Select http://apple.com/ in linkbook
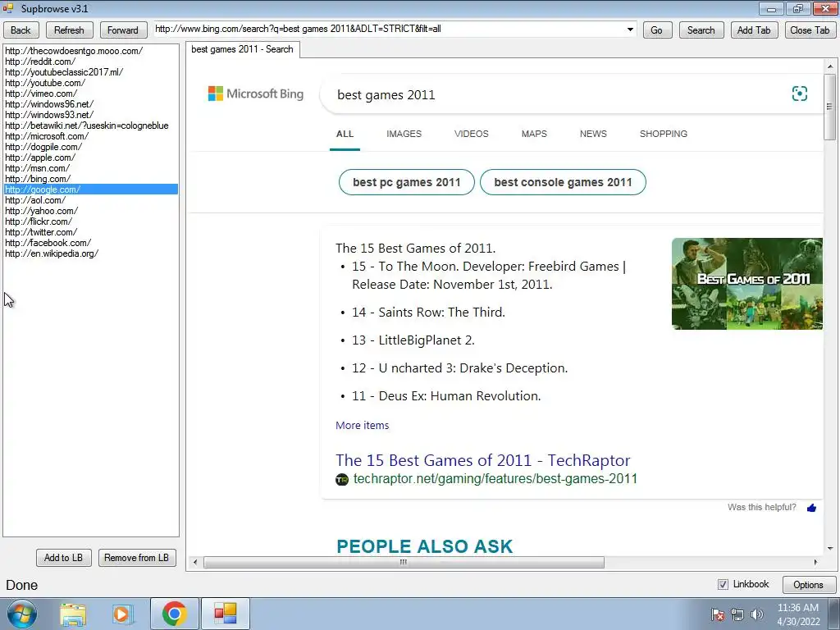Screen dimensions: 840x630 tap(40, 158)
